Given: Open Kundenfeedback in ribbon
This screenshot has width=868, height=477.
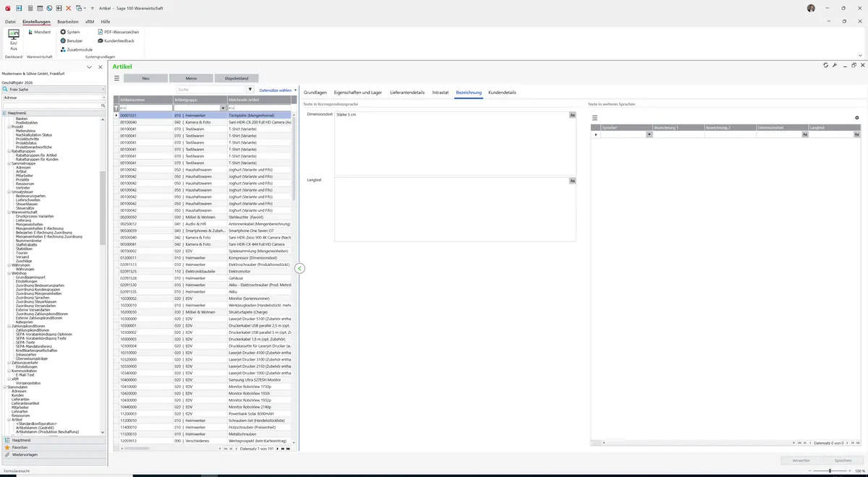Looking at the screenshot, I should pyautogui.click(x=116, y=40).
